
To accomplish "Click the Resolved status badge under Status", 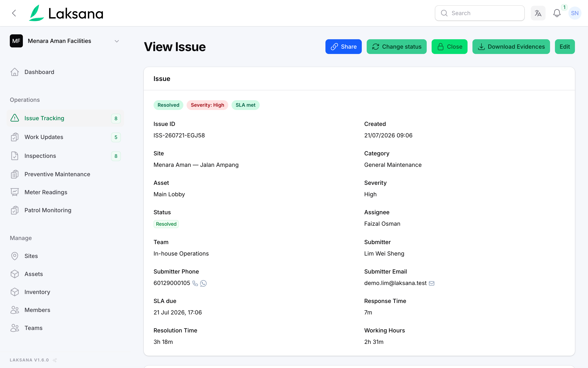I will tap(166, 224).
